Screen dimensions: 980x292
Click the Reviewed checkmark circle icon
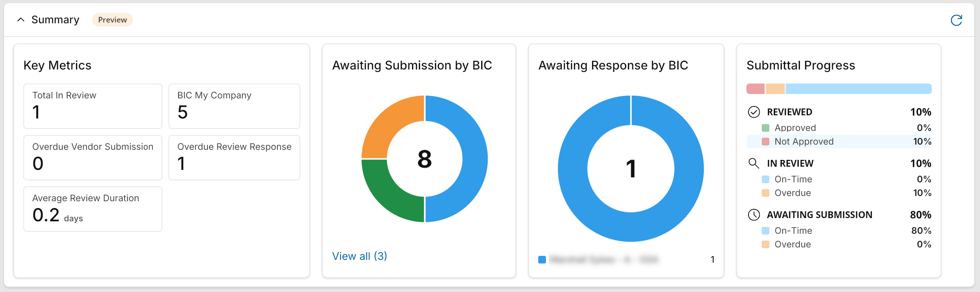754,112
